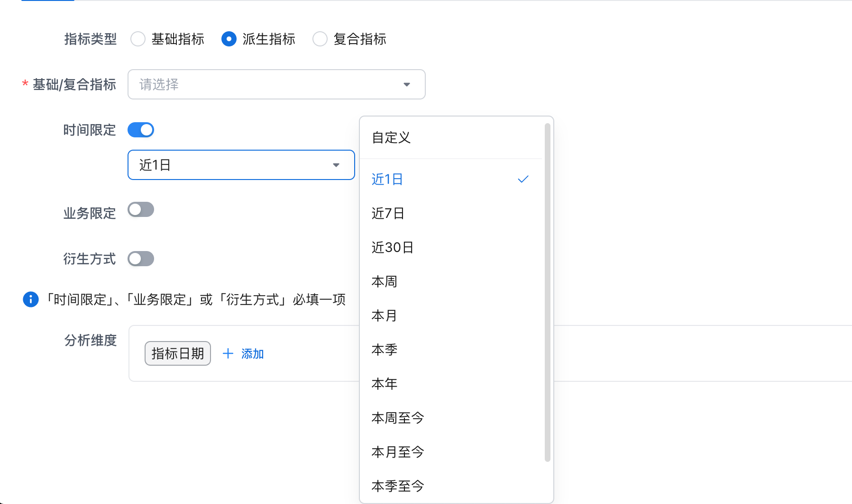Turn on the 衍生方式 switch

(141, 259)
